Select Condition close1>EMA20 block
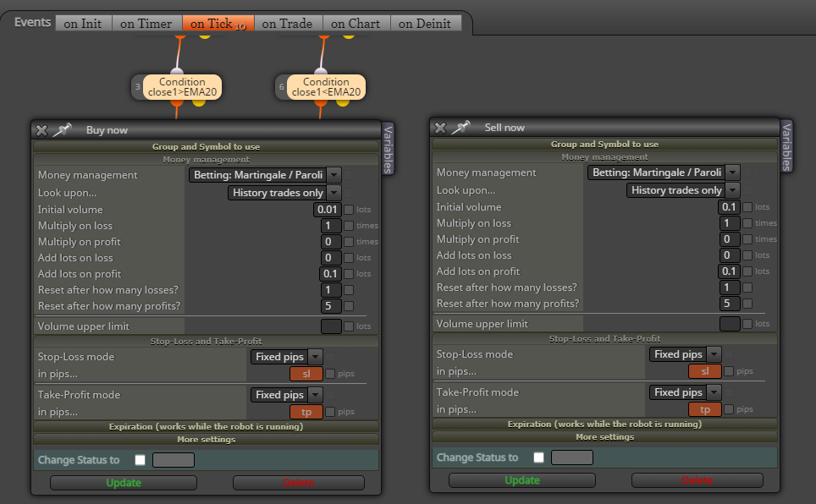 pos(182,87)
